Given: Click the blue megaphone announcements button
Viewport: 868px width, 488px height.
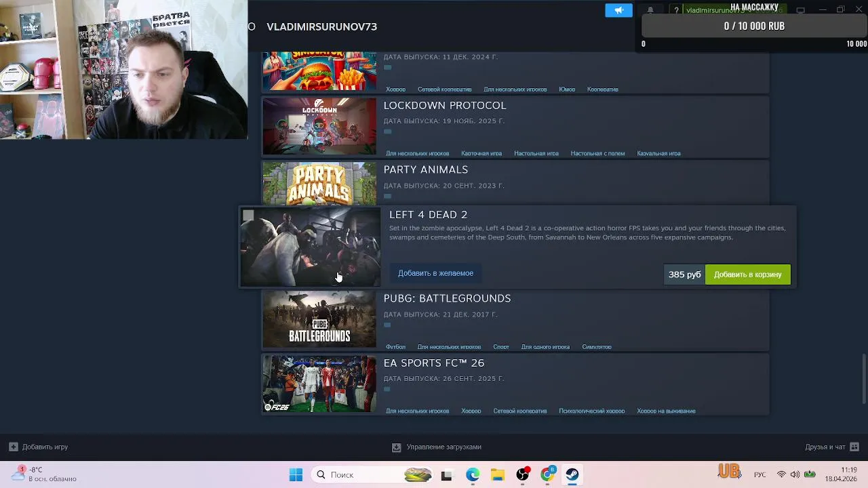Looking at the screenshot, I should click(618, 10).
